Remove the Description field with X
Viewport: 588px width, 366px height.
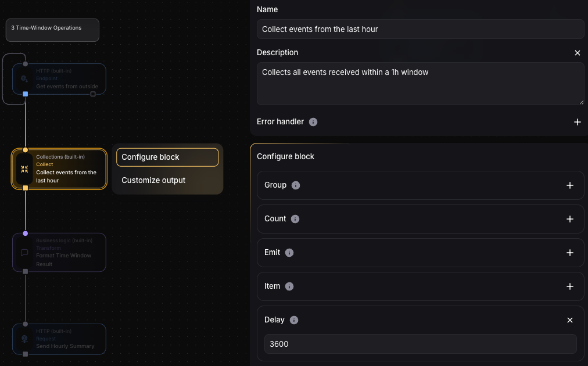click(x=577, y=53)
